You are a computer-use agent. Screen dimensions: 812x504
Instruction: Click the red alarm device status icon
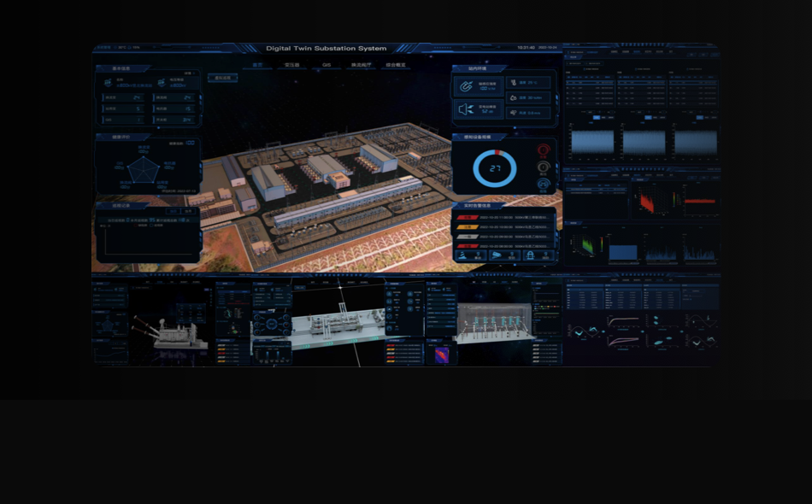click(543, 150)
